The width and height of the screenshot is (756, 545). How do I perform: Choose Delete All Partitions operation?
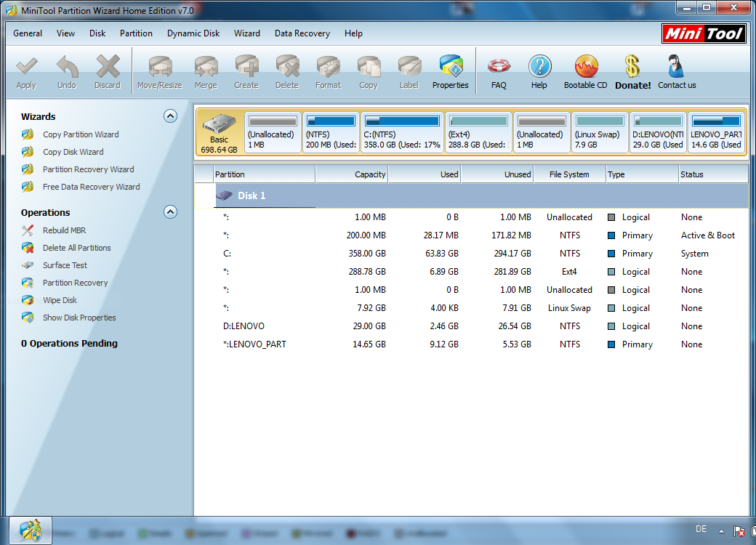(x=76, y=248)
